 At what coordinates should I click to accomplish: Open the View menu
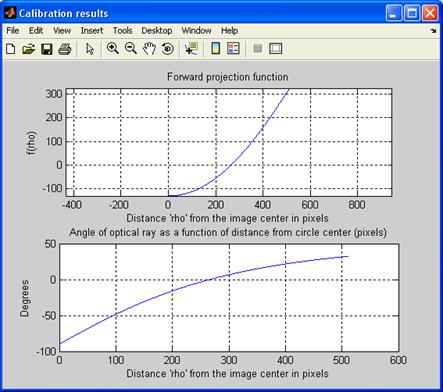tap(62, 31)
